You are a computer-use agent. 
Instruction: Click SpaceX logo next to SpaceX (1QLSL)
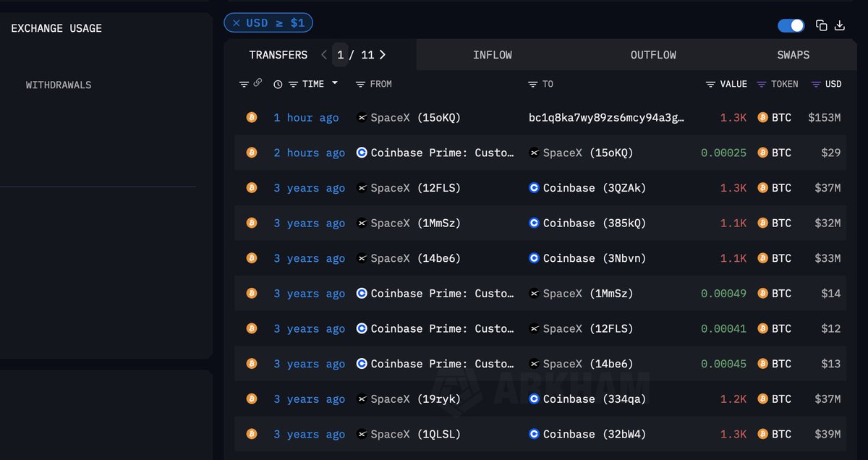362,434
